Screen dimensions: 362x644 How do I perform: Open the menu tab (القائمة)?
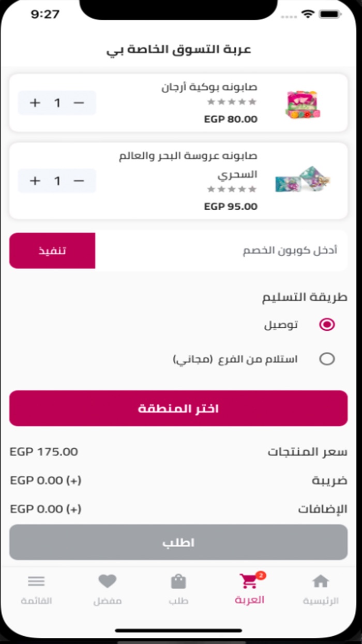pos(36,589)
